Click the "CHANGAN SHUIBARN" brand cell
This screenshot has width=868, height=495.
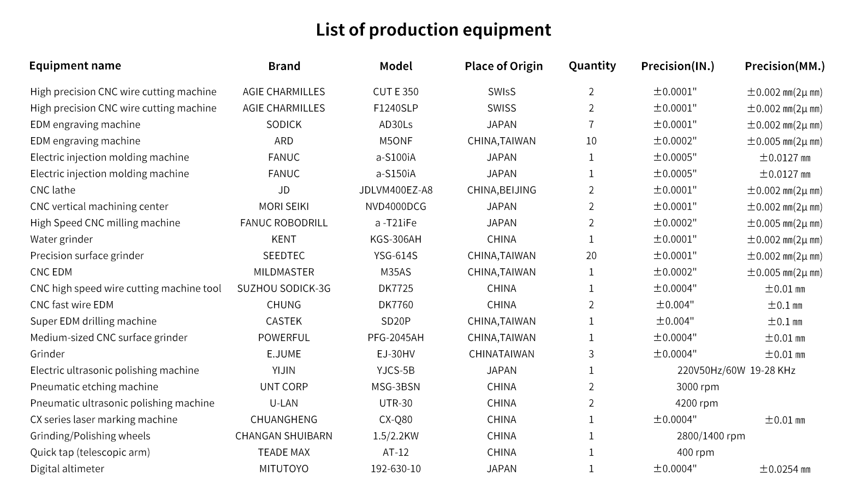[284, 436]
